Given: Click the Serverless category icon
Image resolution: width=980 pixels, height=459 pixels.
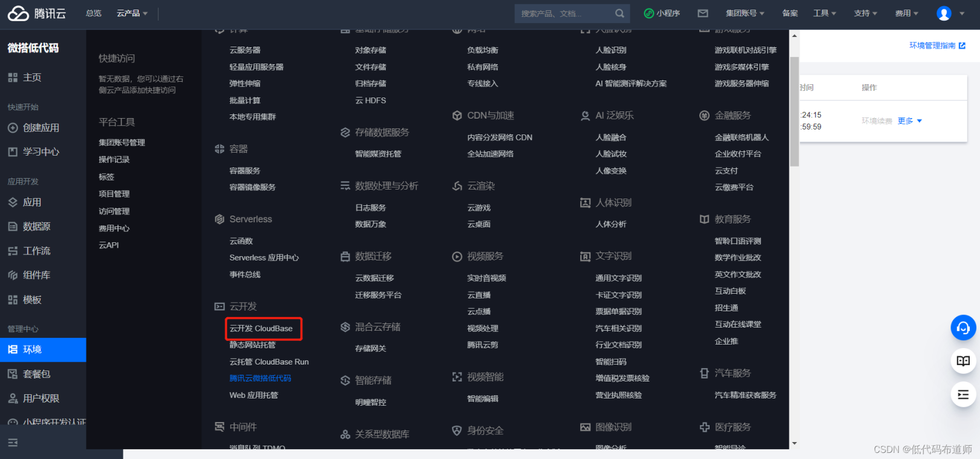Looking at the screenshot, I should tap(220, 219).
